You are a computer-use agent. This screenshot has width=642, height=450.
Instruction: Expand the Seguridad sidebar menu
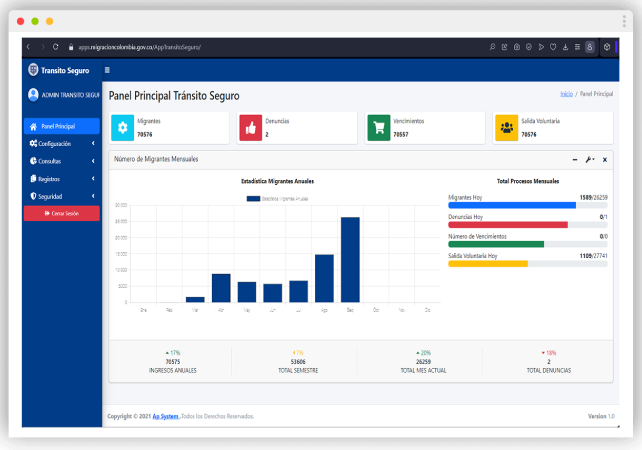tap(62, 197)
